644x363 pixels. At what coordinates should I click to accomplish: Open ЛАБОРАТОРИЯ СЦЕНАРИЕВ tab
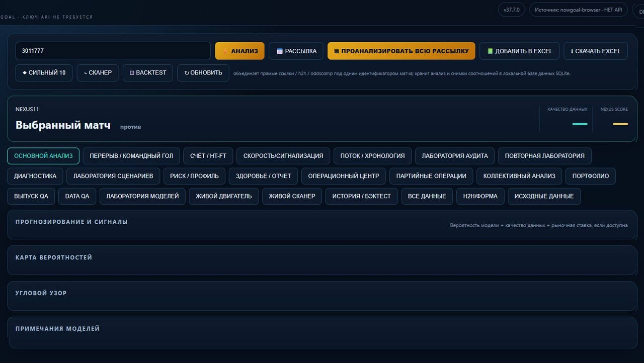(x=113, y=176)
